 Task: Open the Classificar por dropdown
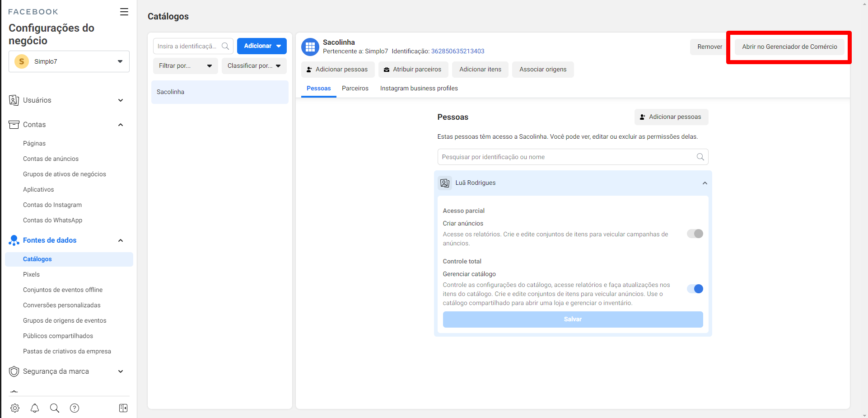tap(254, 66)
